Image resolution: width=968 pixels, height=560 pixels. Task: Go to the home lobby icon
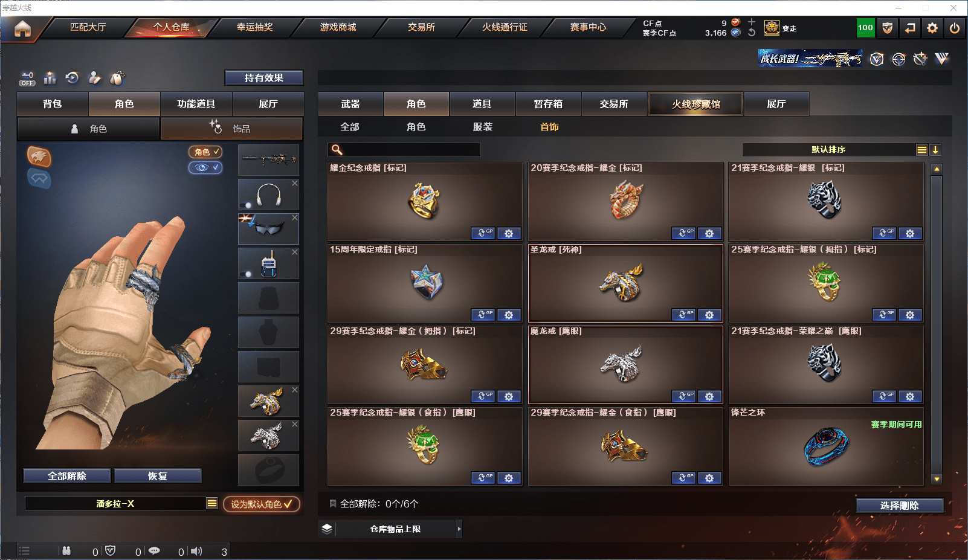coord(22,28)
